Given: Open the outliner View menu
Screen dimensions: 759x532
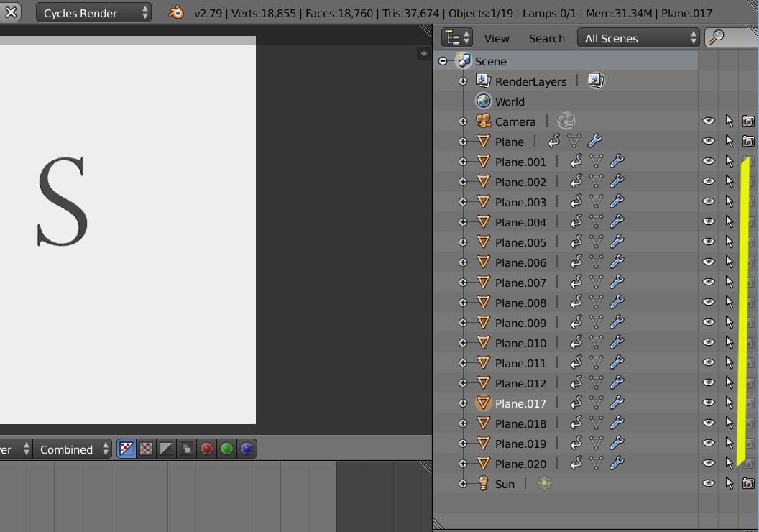Looking at the screenshot, I should (497, 38).
